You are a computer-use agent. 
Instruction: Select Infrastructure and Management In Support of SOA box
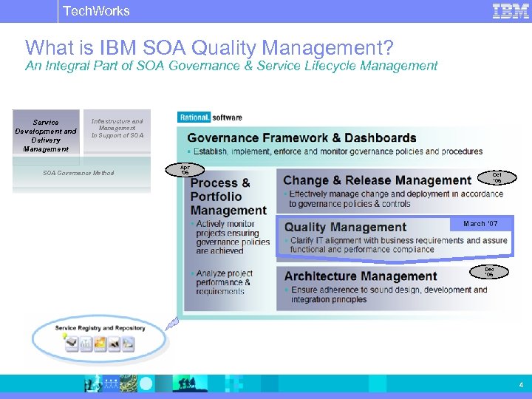click(x=117, y=131)
